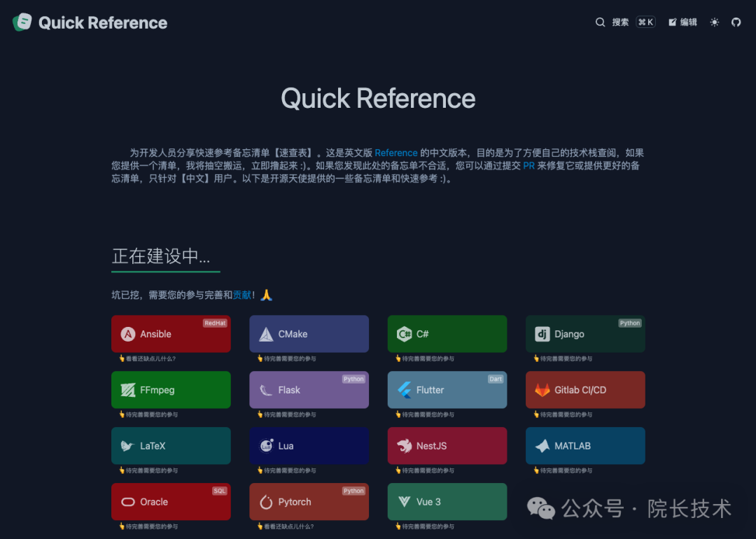Select the NestJS card label
Screen dimensions: 756x539
(x=431, y=446)
